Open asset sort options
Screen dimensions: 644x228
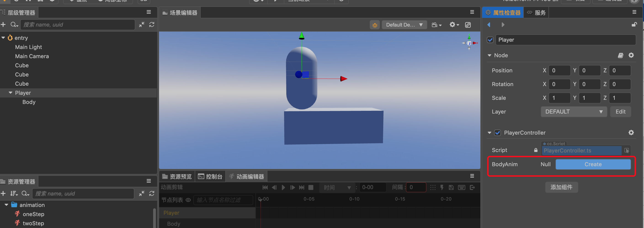point(14,193)
